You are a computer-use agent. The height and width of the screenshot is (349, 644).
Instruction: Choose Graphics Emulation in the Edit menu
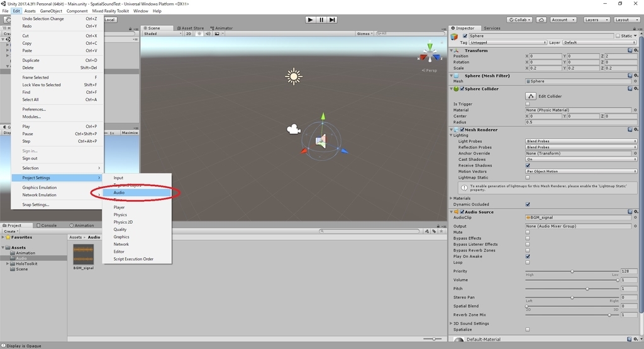(x=57, y=187)
